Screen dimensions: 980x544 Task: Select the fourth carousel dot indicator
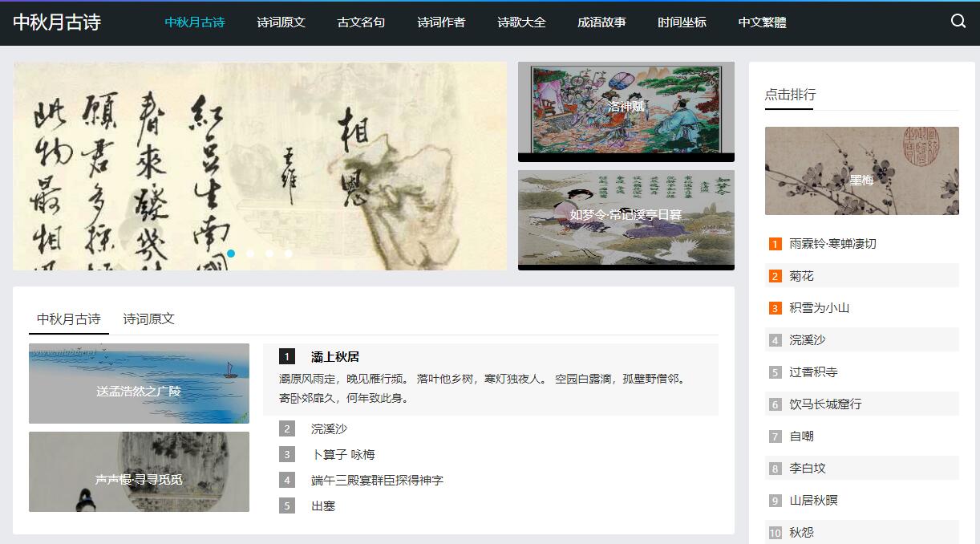pos(289,254)
